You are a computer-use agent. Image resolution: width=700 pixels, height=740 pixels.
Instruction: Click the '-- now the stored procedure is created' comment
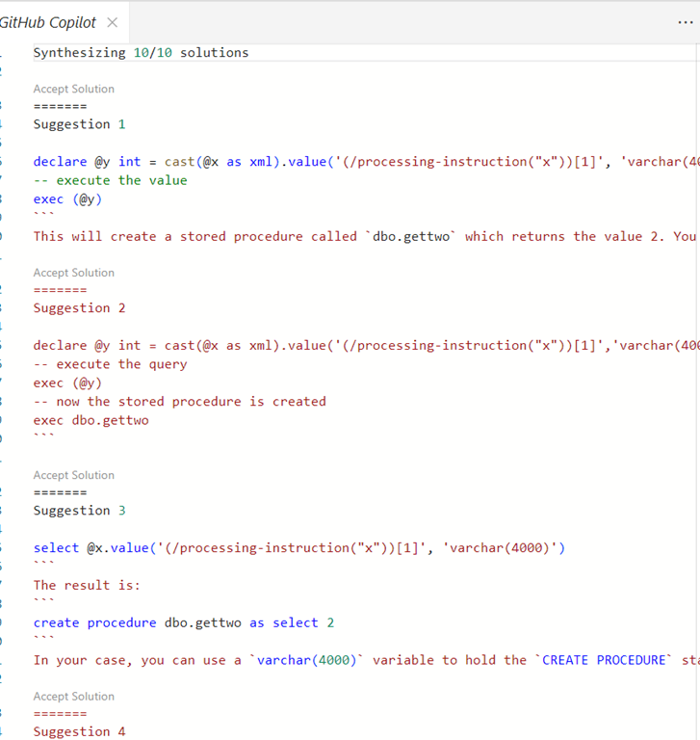[x=179, y=402]
